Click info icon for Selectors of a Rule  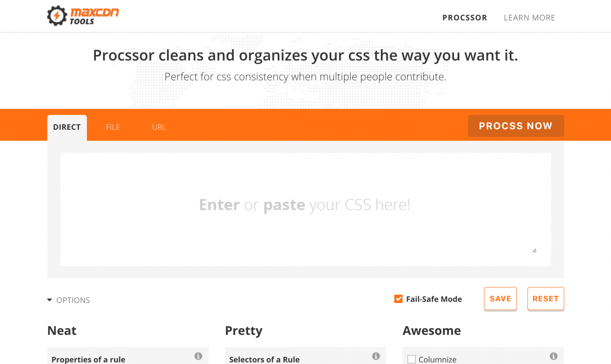376,356
